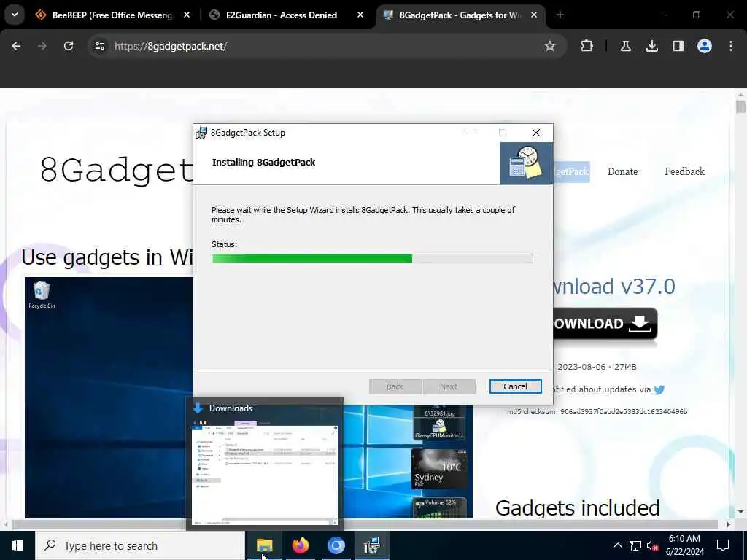Viewport: 747px width, 560px height.
Task: Open the network tray icon
Action: click(x=635, y=545)
